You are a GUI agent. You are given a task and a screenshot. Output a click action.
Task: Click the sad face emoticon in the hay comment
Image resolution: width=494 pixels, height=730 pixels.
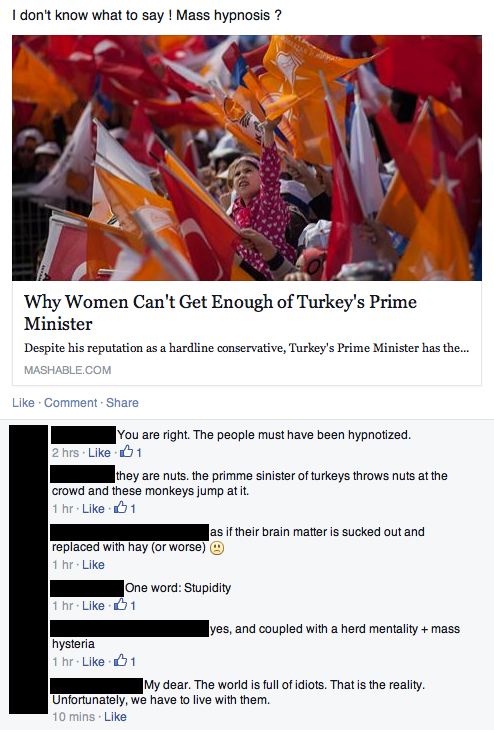(217, 548)
